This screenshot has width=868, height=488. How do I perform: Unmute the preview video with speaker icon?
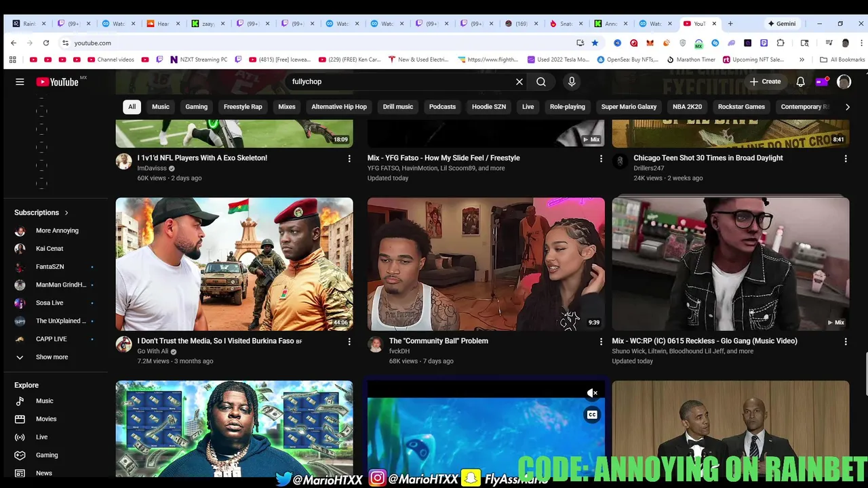click(592, 393)
